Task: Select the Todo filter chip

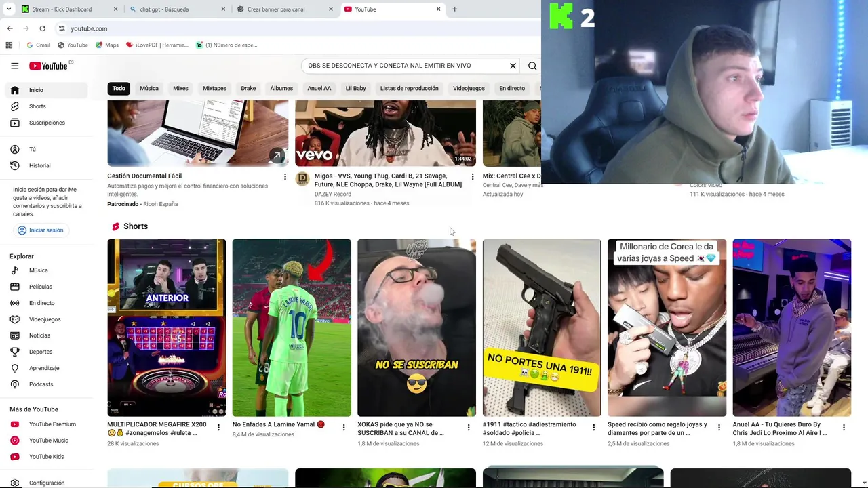Action: [119, 89]
